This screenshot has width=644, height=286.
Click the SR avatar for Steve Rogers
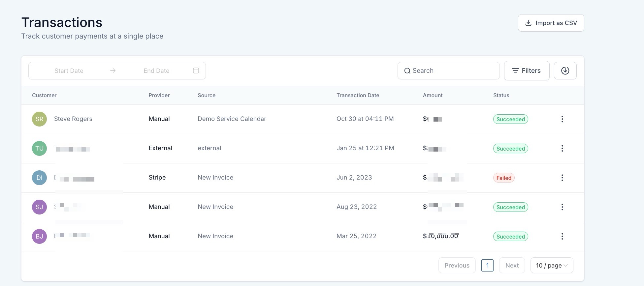coord(39,119)
